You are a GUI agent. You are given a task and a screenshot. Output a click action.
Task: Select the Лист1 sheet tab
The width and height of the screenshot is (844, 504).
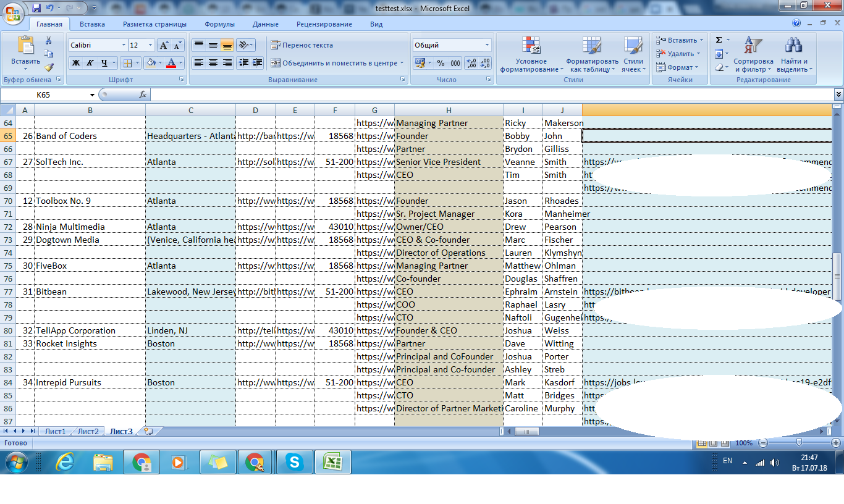coord(55,431)
